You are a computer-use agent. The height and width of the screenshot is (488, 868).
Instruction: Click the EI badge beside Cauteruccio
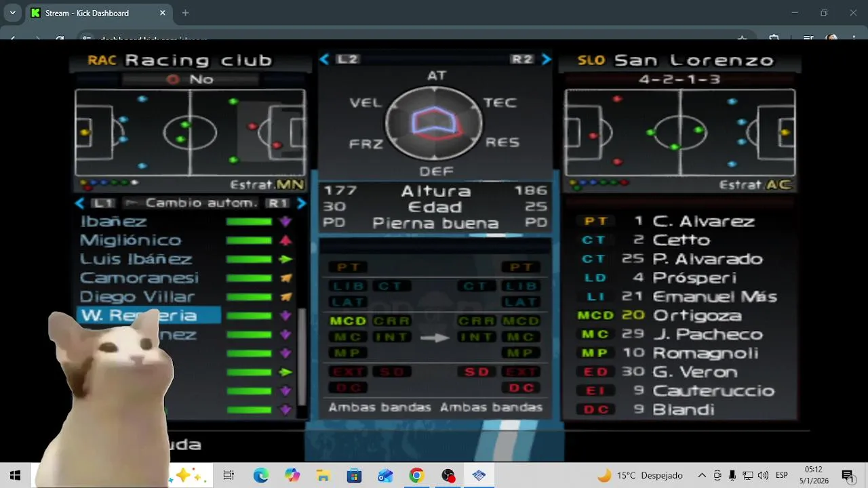coord(595,391)
